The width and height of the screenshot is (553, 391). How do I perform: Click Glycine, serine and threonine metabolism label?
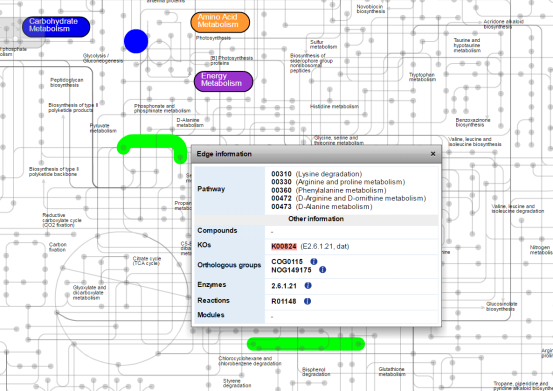(339, 140)
